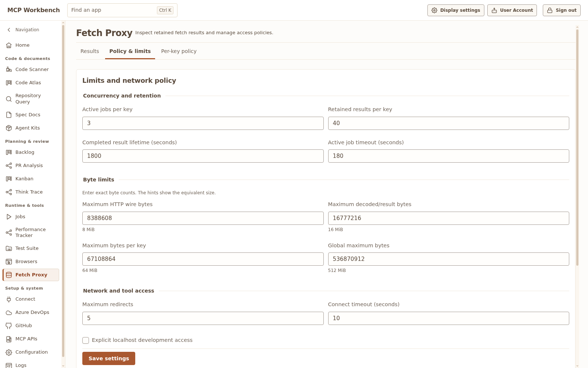Open the GitHub icon in sidebar
Viewport: 588px width, 368px height.
pos(9,326)
